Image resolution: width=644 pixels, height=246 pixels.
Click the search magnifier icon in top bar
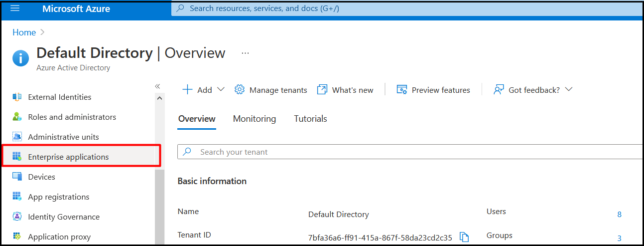tap(180, 8)
